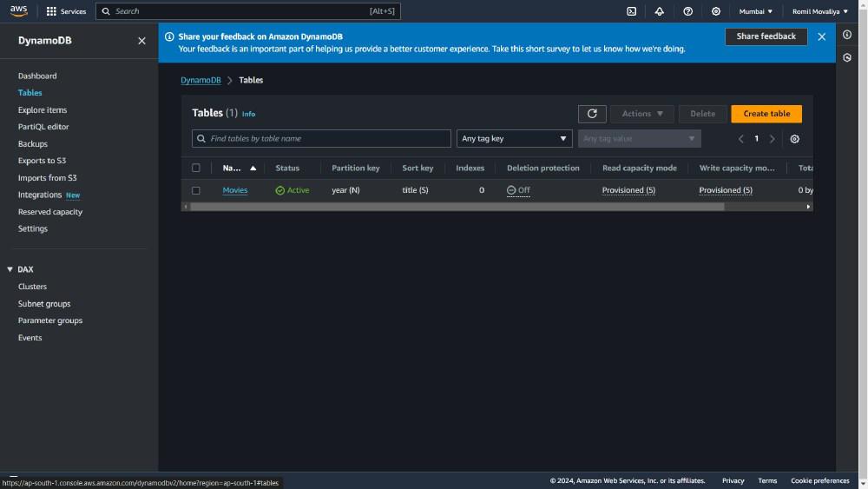Open the notifications bell
Viewport: 868px width, 489px height.
(x=660, y=11)
